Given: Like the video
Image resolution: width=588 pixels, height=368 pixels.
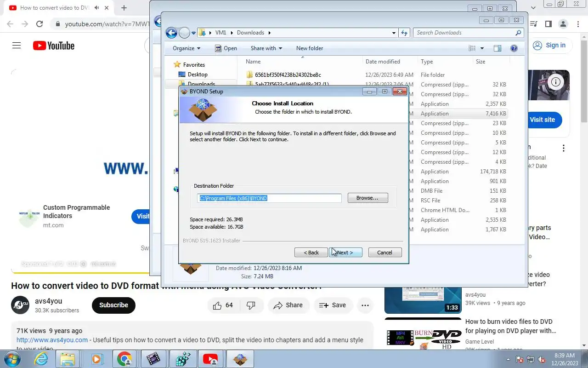Looking at the screenshot, I should pos(223,305).
